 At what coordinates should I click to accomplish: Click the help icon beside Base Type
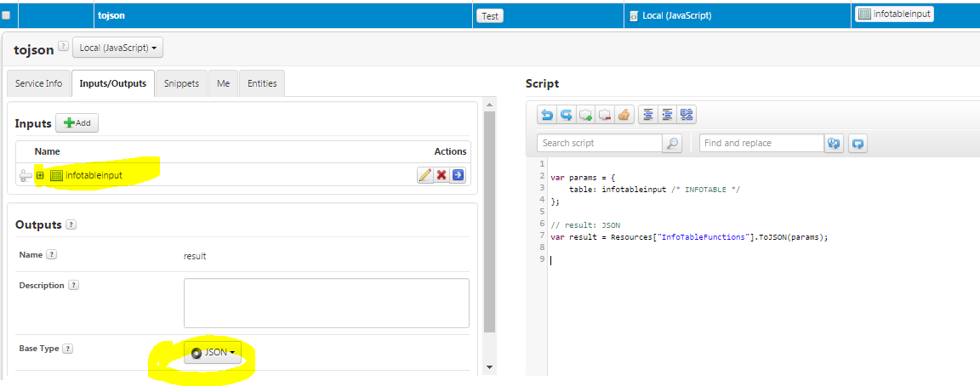[67, 349]
